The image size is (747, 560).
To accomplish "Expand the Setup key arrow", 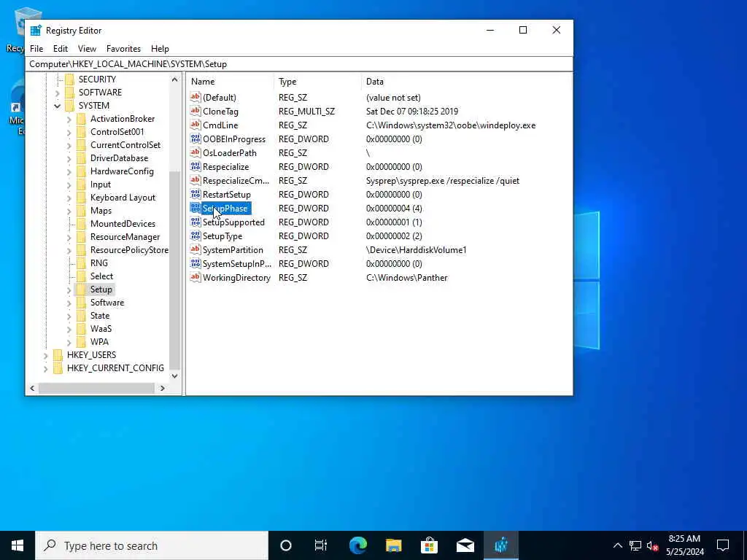I will coord(69,289).
